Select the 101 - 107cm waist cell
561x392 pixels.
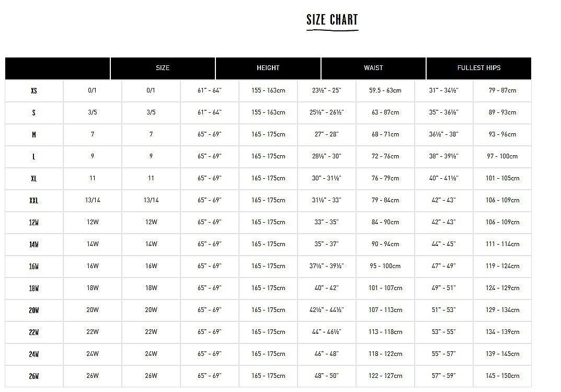click(x=385, y=289)
